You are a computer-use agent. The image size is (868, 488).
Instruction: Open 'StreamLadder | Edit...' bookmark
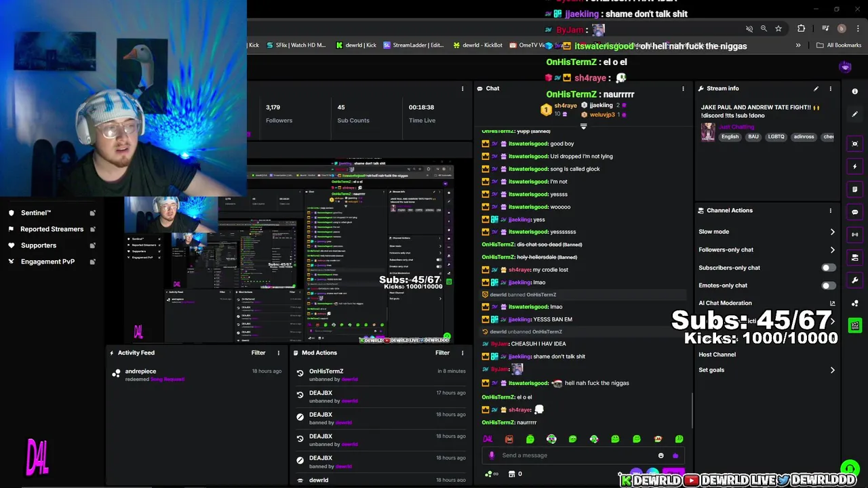414,45
